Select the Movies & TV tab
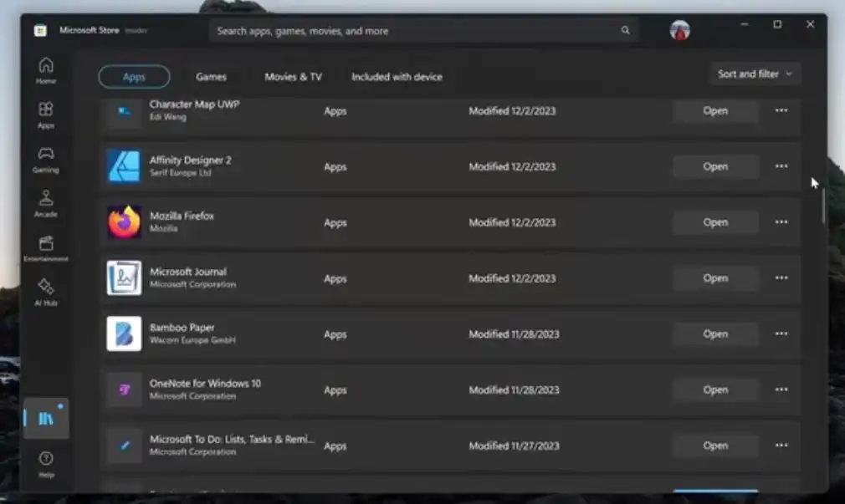845x504 pixels. coord(293,77)
